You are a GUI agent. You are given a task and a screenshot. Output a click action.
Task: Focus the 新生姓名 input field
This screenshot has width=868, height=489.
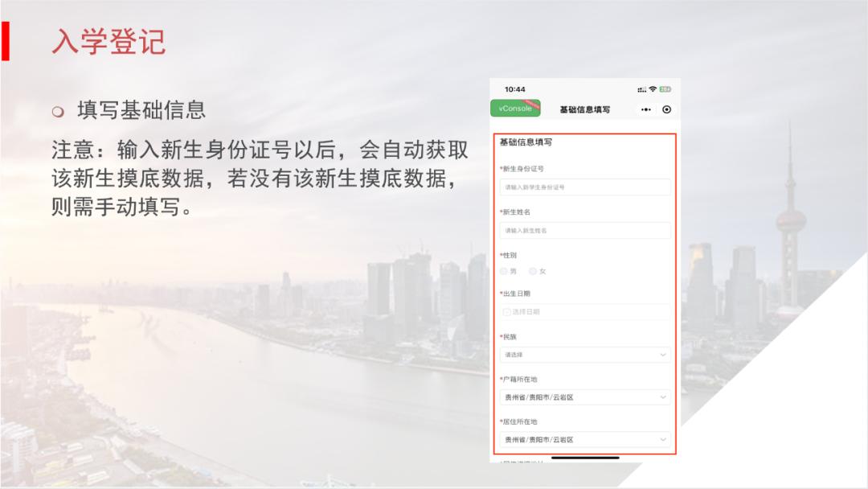585,229
